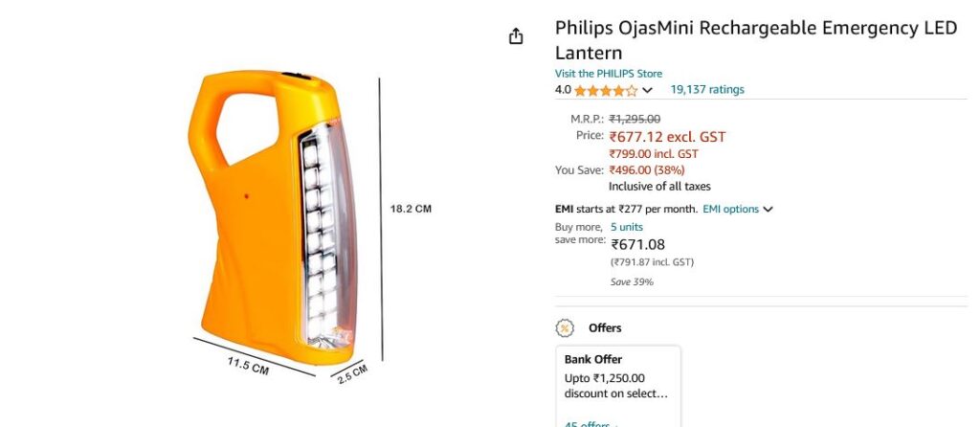Click the Philips OjasMini product title
Viewport: 980px width, 427px height.
[755, 39]
